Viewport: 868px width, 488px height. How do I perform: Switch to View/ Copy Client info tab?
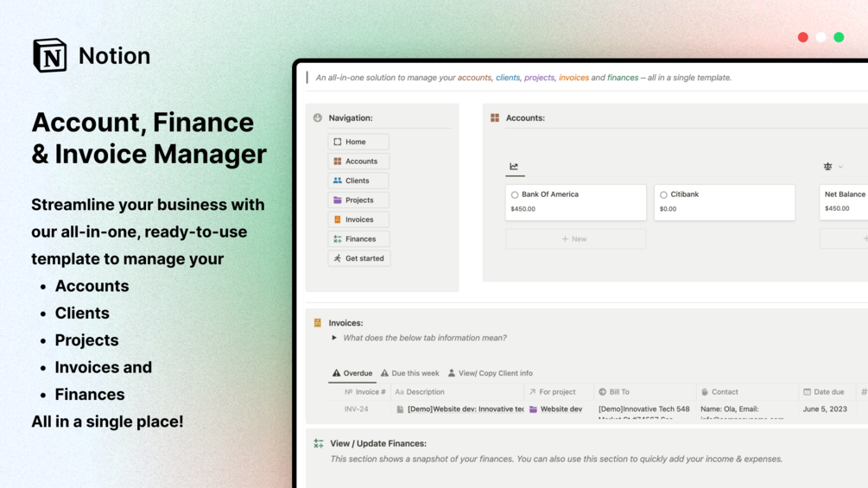click(x=490, y=373)
